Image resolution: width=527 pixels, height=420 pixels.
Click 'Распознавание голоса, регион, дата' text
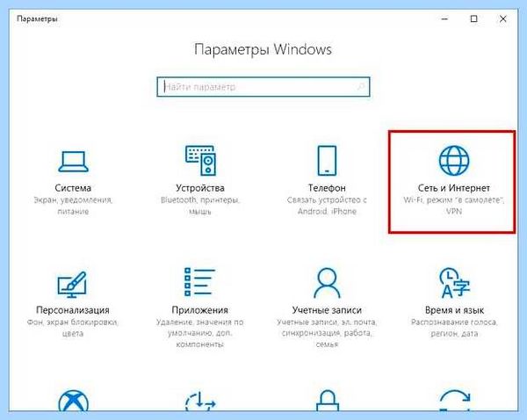454,328
